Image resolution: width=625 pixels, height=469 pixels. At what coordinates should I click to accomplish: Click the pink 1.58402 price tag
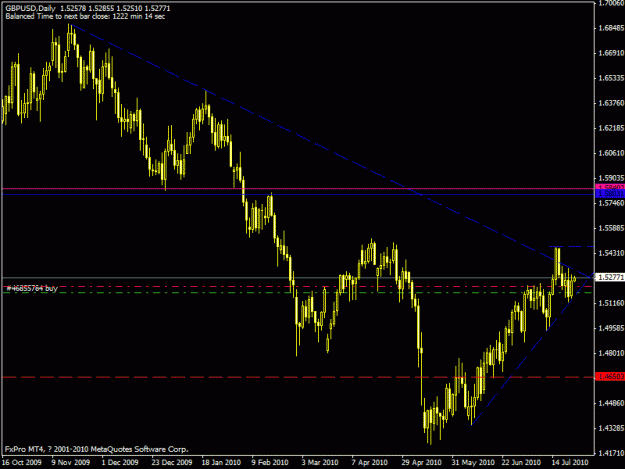609,187
